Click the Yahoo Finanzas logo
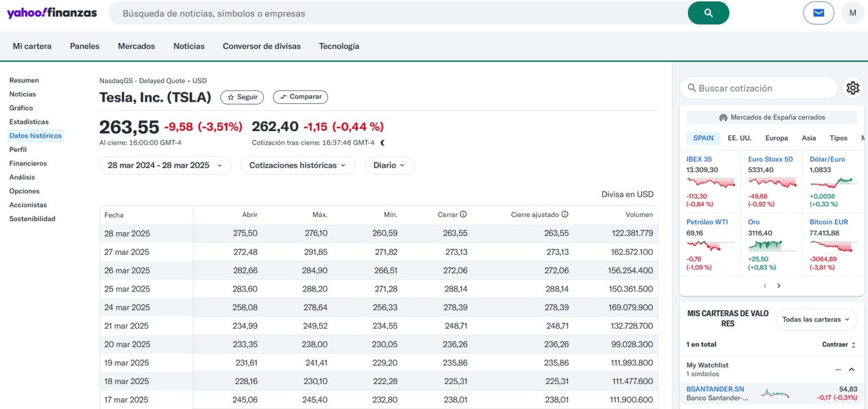This screenshot has width=868, height=409. [52, 13]
